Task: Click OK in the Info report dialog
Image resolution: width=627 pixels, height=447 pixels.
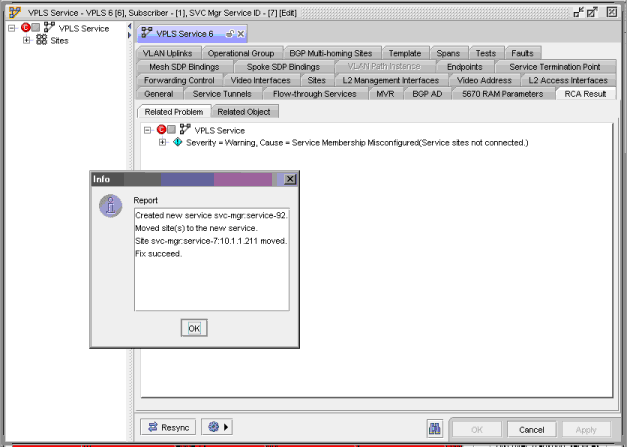Action: pyautogui.click(x=194, y=328)
